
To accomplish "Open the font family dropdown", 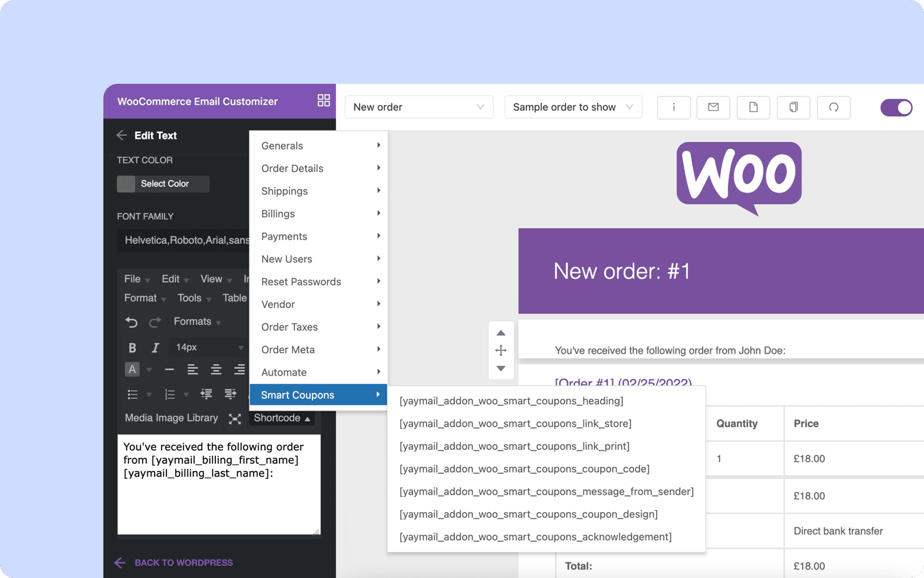I will (184, 240).
